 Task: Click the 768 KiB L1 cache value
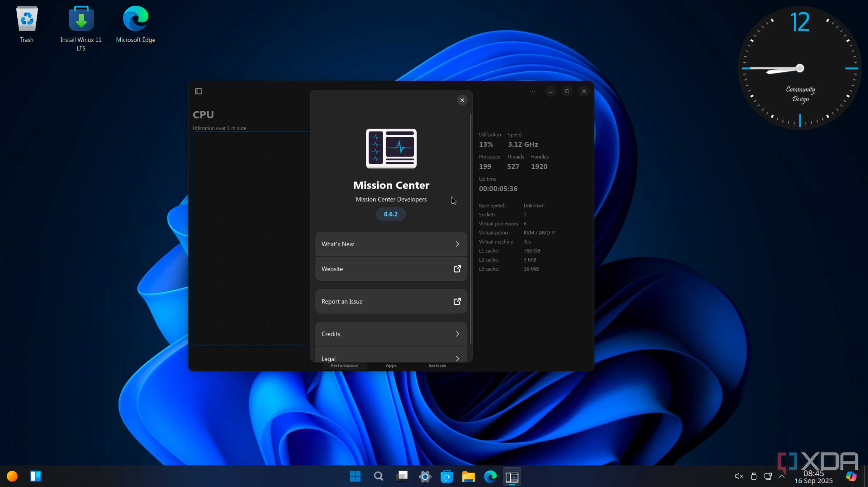[x=532, y=251]
